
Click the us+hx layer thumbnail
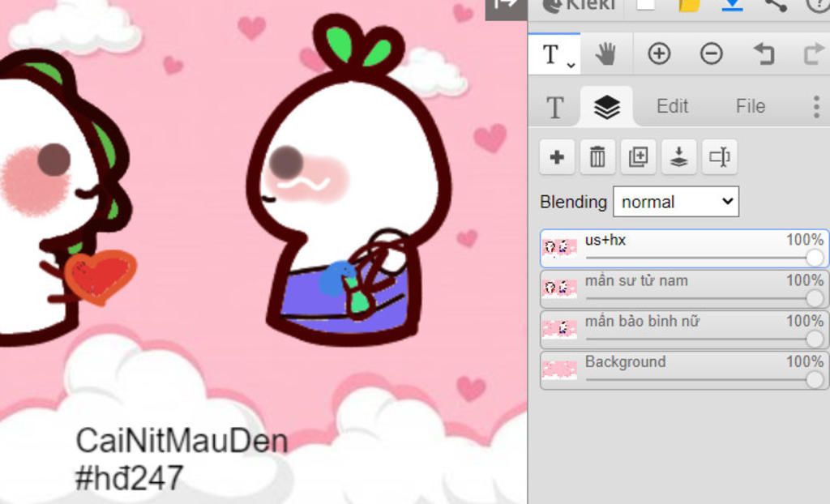(x=559, y=248)
